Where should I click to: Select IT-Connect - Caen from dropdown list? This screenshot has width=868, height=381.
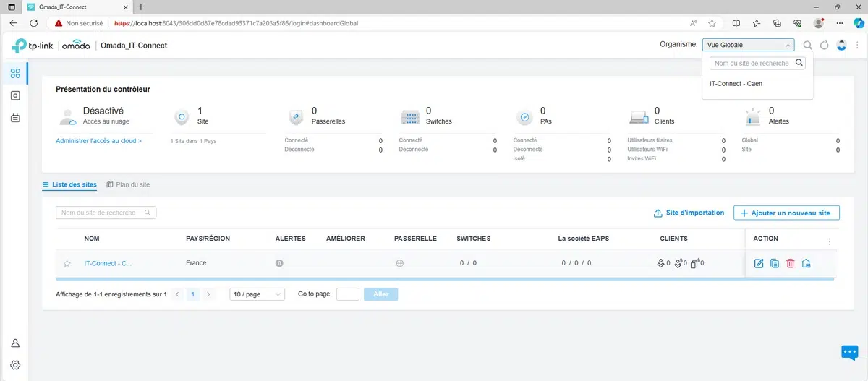point(736,84)
